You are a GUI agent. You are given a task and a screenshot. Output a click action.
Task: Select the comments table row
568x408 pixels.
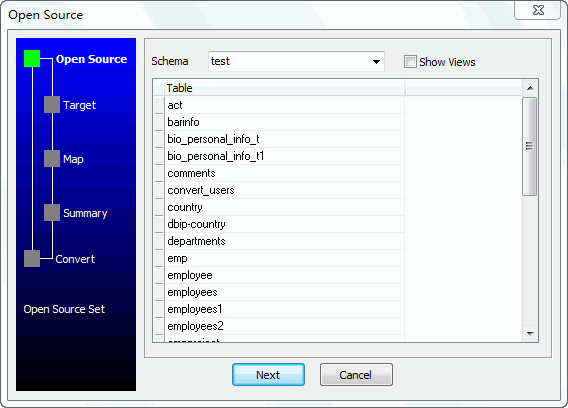point(284,173)
